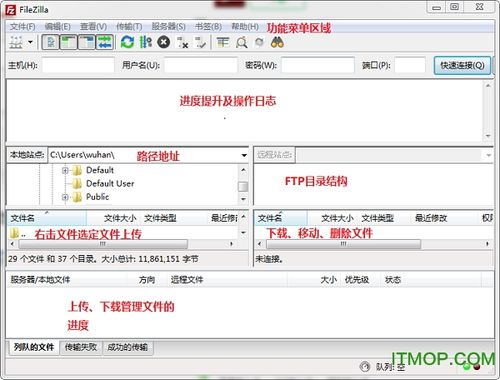The height and width of the screenshot is (380, 500).
Task: Open 编辑(E) menu
Action: (x=58, y=27)
